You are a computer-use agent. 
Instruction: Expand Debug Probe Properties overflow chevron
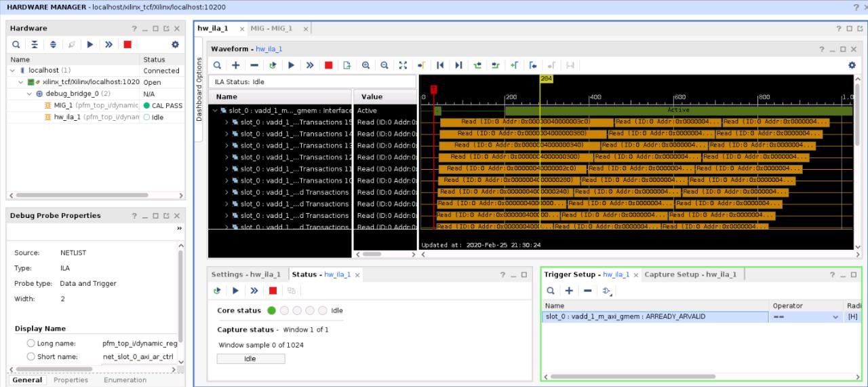tap(180, 229)
